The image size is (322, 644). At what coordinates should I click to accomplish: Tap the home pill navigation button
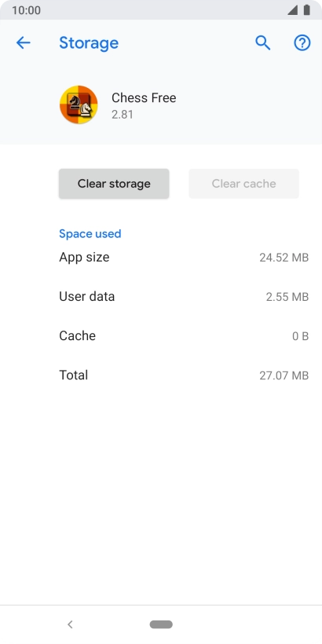tap(161, 624)
